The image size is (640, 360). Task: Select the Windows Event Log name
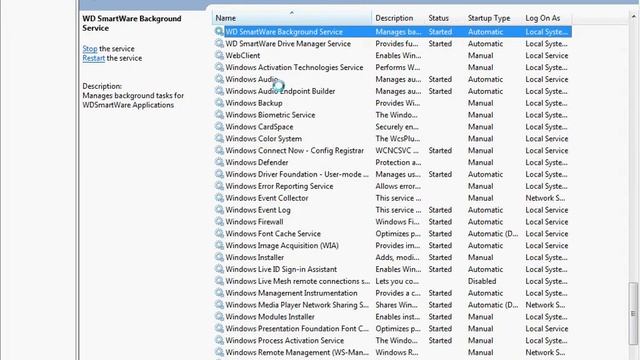pyautogui.click(x=258, y=210)
